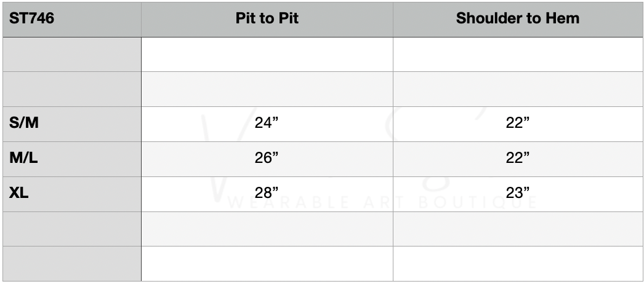Select the 28” measurement for size XL
This screenshot has width=644, height=284.
tap(267, 194)
